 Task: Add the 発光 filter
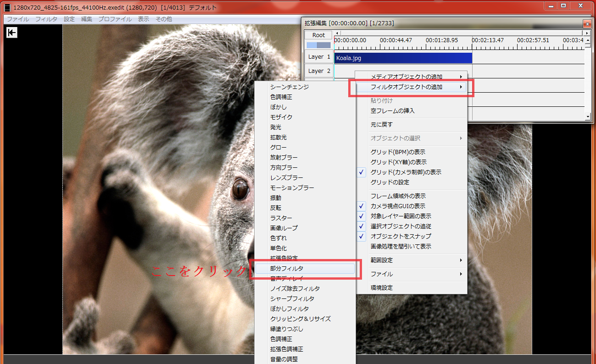click(305, 127)
